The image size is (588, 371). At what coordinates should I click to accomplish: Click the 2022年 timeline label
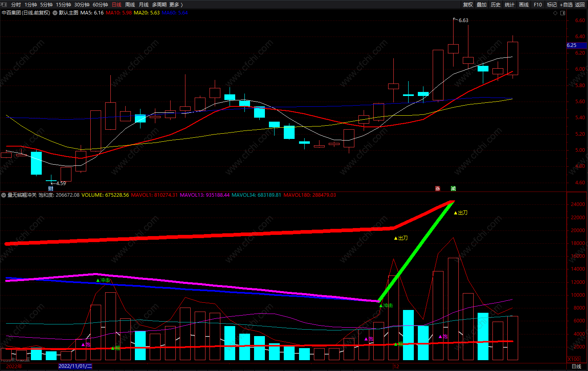(14, 366)
